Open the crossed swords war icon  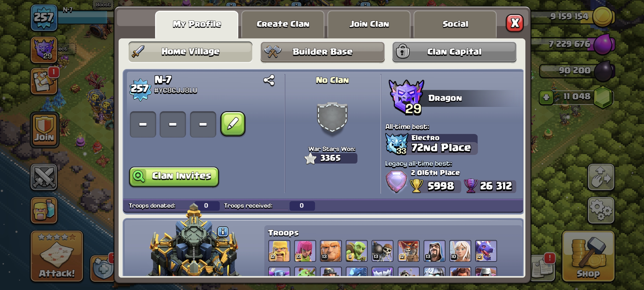click(44, 177)
